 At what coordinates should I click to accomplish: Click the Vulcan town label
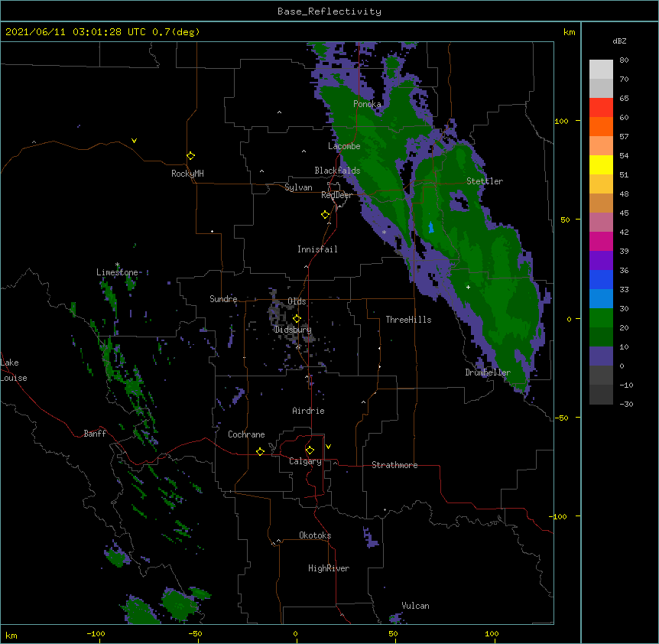tap(415, 606)
